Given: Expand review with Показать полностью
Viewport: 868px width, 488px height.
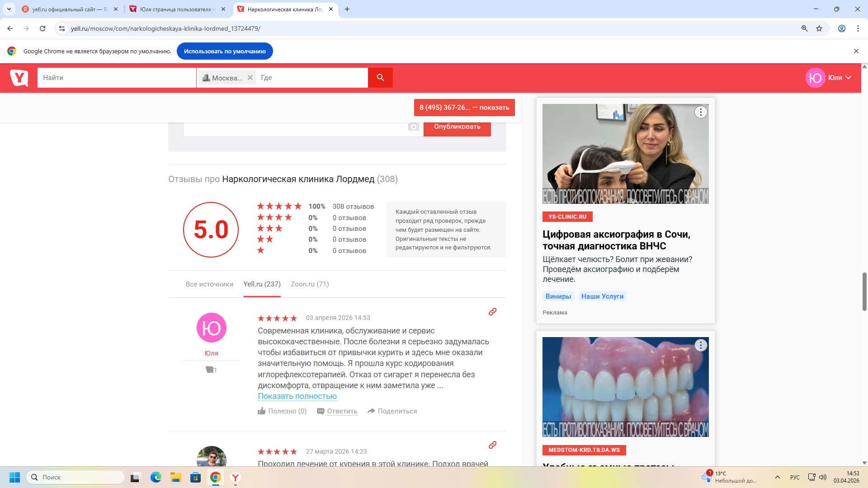Looking at the screenshot, I should click(297, 396).
